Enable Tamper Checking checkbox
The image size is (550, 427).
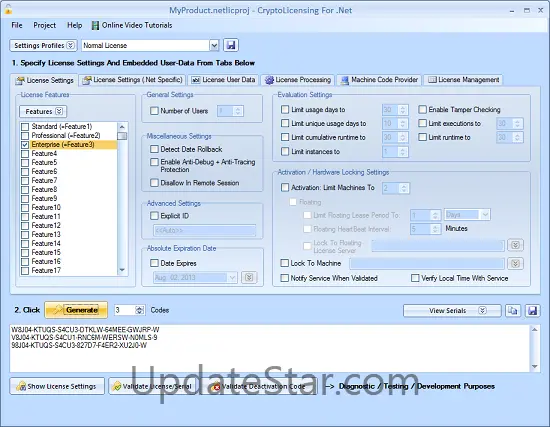[422, 109]
